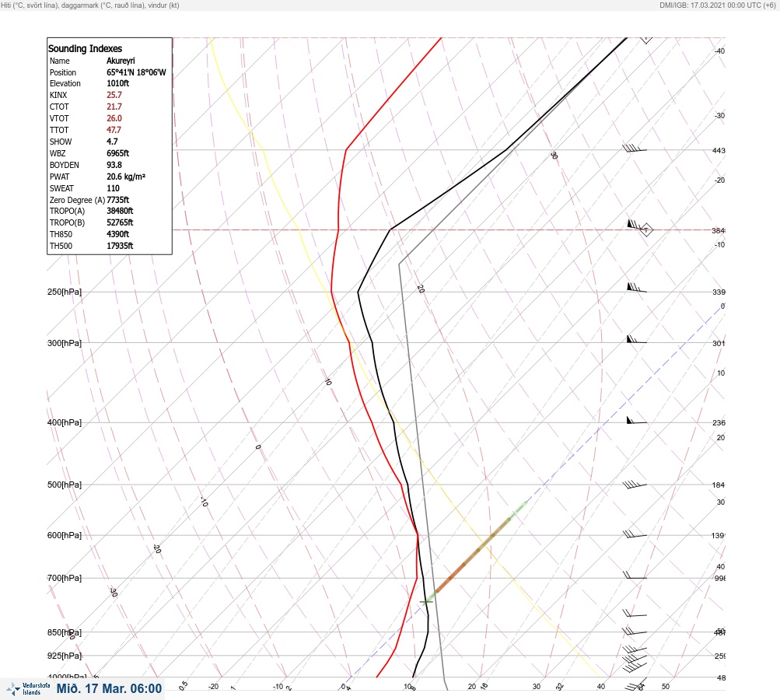Click the TH850 value 4390ft
The width and height of the screenshot is (780, 700).
[x=117, y=234]
